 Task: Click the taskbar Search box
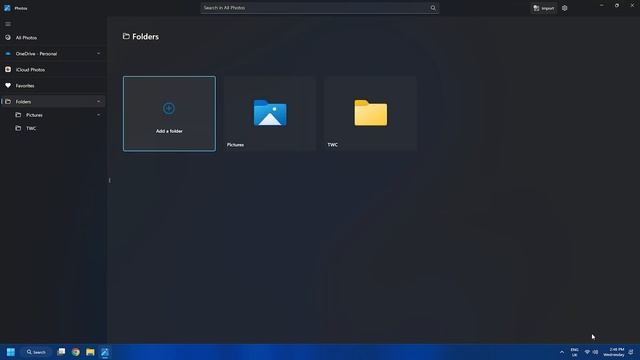tap(36, 352)
